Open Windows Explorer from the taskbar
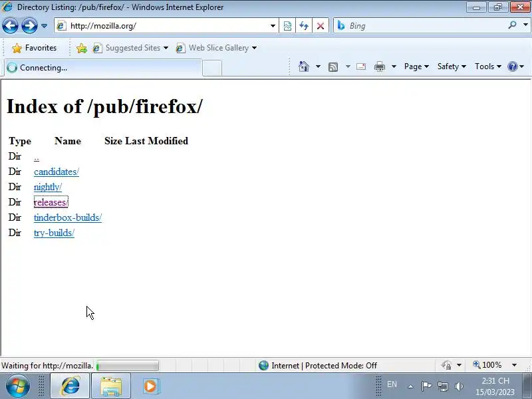Image resolution: width=532 pixels, height=399 pixels. 111,386
